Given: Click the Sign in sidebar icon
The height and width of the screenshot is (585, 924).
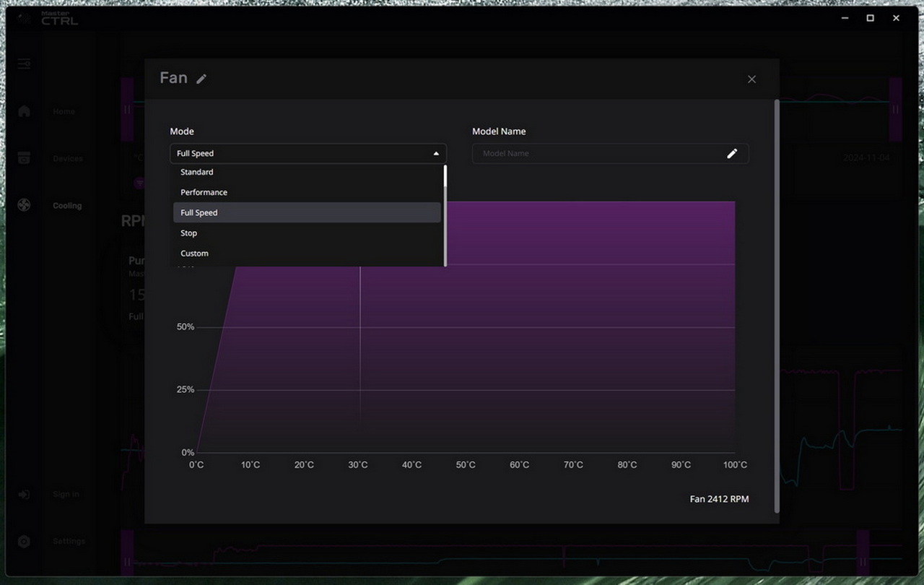Looking at the screenshot, I should coord(24,494).
